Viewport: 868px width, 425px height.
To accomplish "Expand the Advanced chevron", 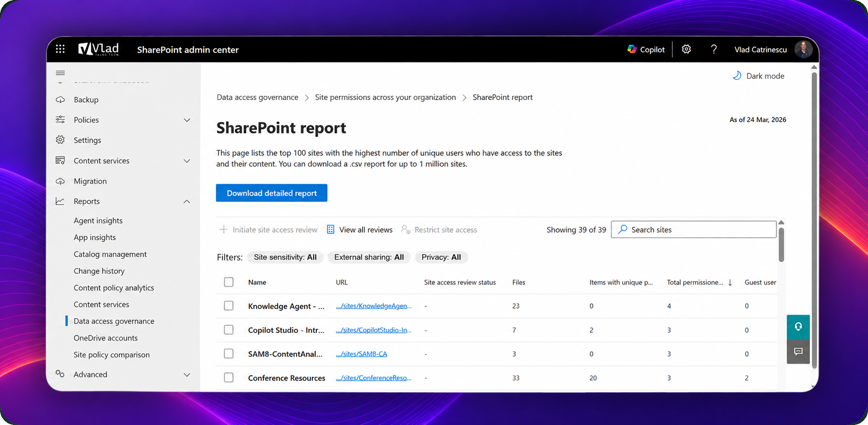I will point(187,375).
